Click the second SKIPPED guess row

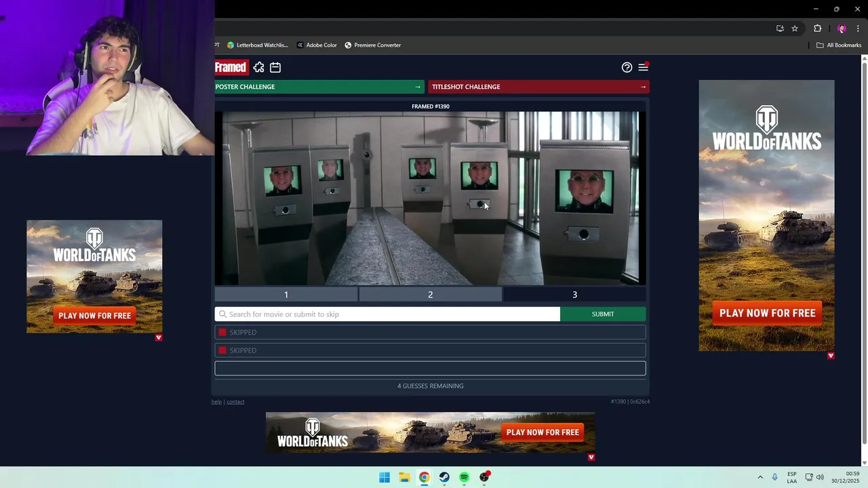coord(430,350)
